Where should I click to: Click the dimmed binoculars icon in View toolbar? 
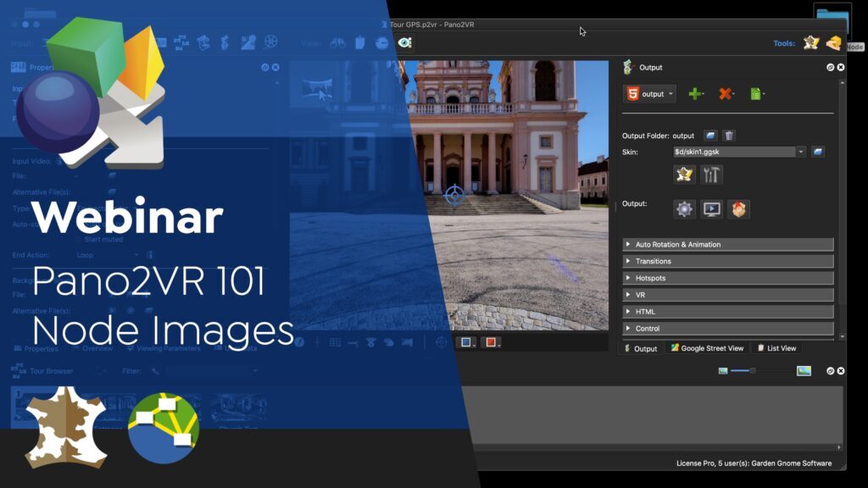click(x=337, y=42)
